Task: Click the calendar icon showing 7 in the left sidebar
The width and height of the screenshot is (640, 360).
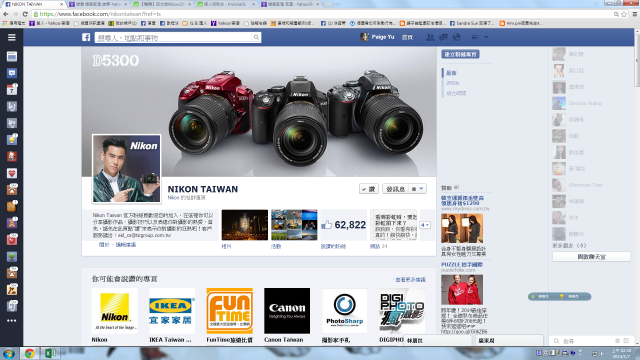Action: pyautogui.click(x=12, y=90)
